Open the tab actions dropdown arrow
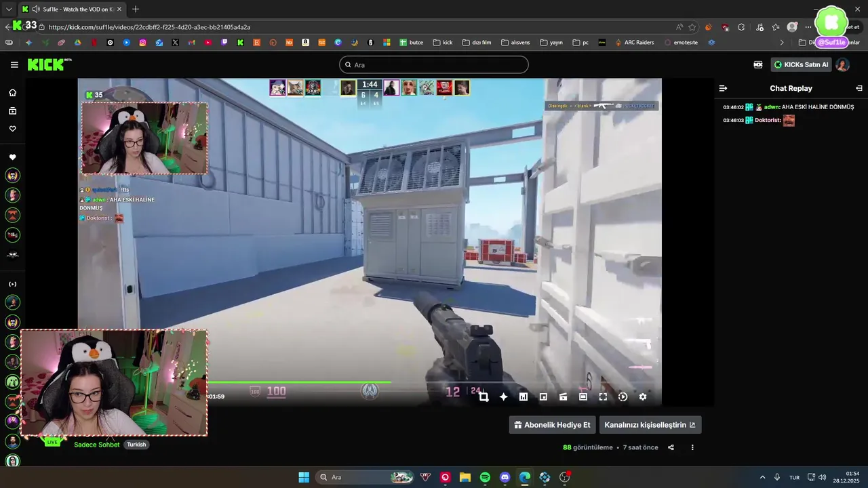Viewport: 868px width, 488px height. (9, 9)
